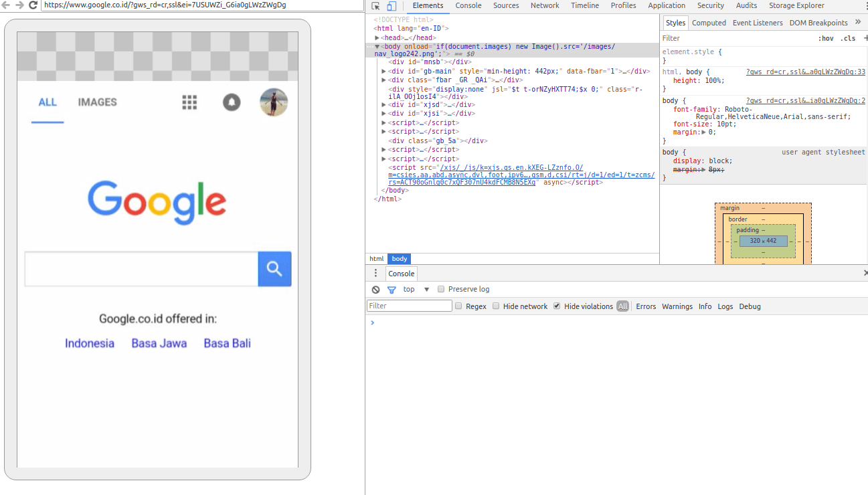Open DevTools customize menu (three dots)
868x495 pixels.
tap(866, 5)
